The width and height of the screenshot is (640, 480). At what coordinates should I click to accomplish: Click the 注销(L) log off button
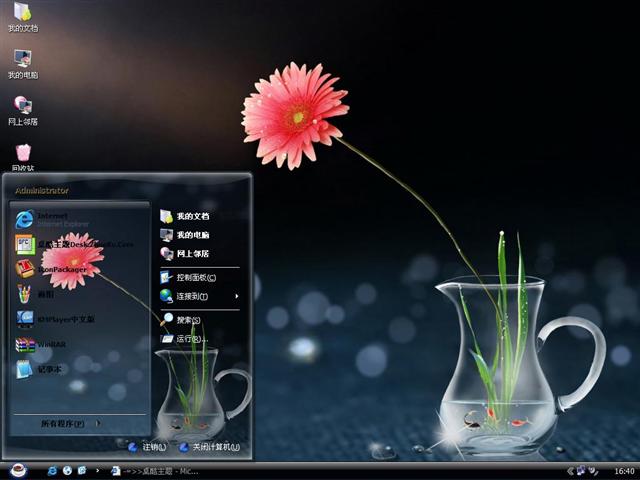(147, 447)
